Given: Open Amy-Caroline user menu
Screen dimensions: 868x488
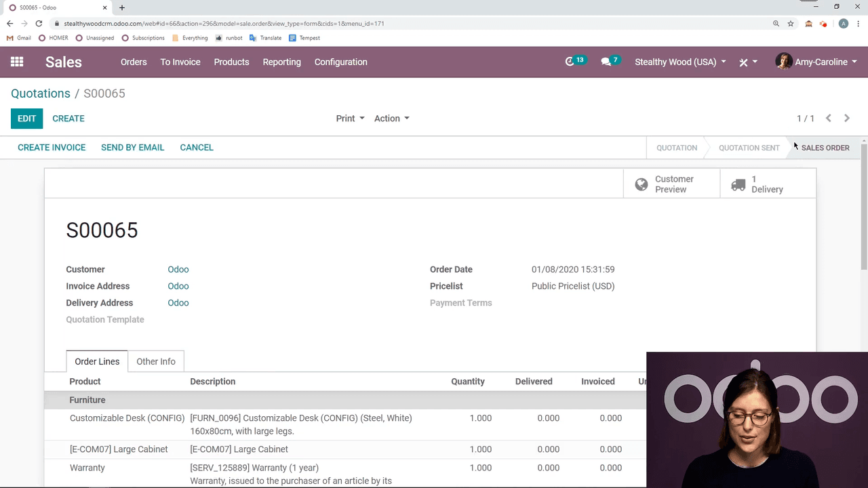Looking at the screenshot, I should coord(817,62).
